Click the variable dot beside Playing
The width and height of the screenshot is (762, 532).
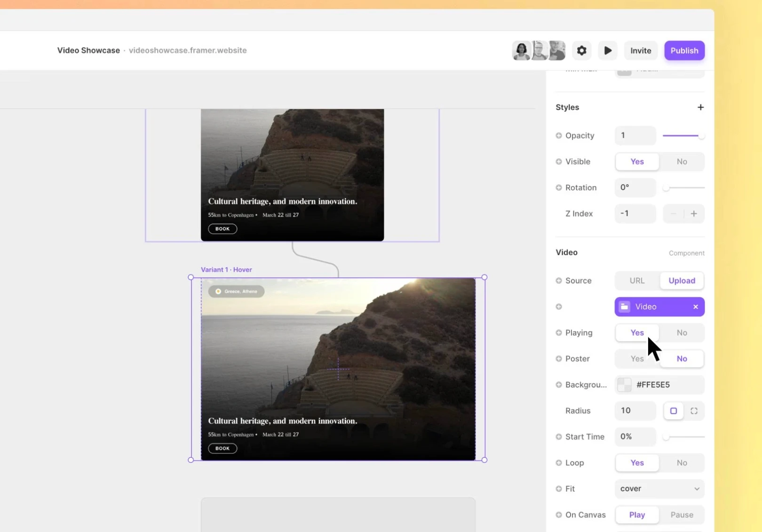click(x=559, y=333)
